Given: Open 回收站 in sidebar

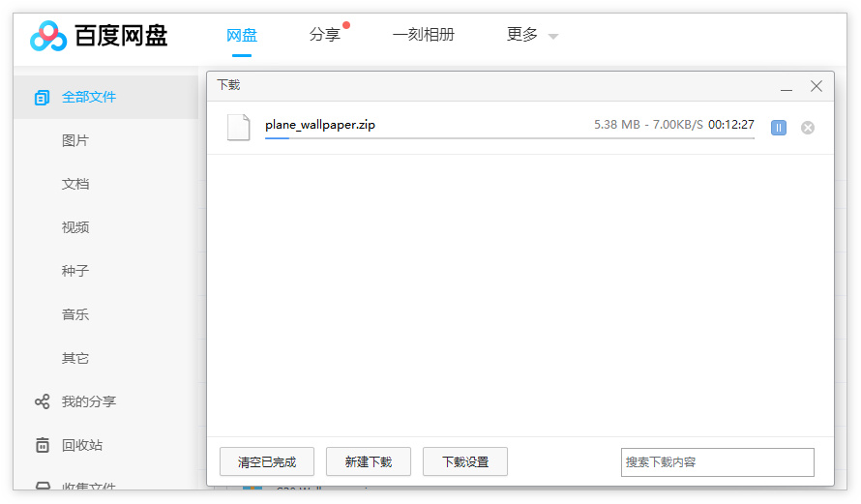Looking at the screenshot, I should coord(82,445).
